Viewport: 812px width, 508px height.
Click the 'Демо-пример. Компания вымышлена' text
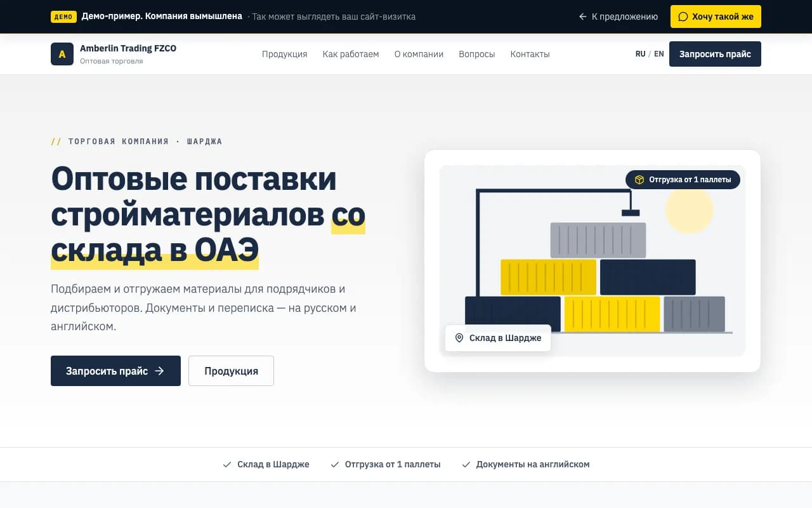tap(162, 17)
